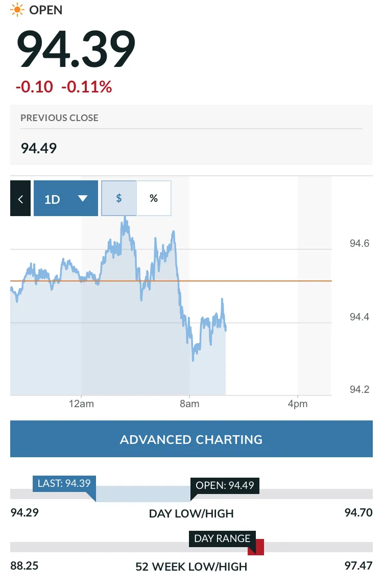
Task: Click the 8am time axis label
Action: click(x=189, y=404)
